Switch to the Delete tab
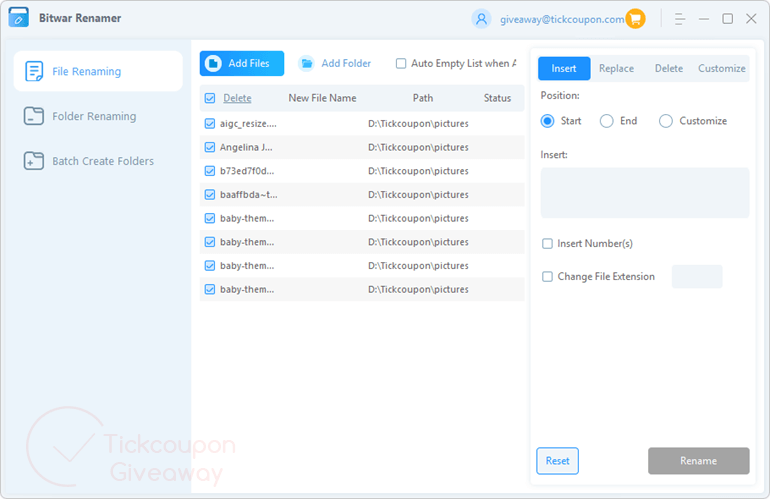The height and width of the screenshot is (499, 770). coord(669,68)
